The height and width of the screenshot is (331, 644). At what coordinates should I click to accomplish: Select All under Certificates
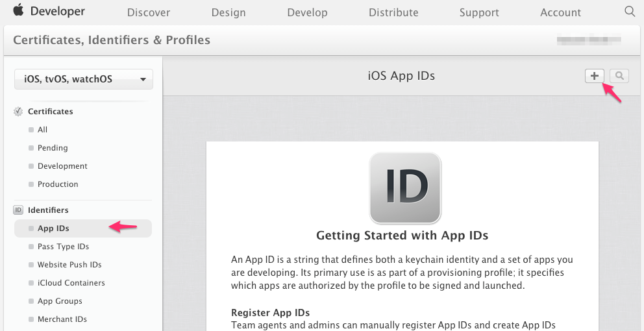[x=42, y=130]
